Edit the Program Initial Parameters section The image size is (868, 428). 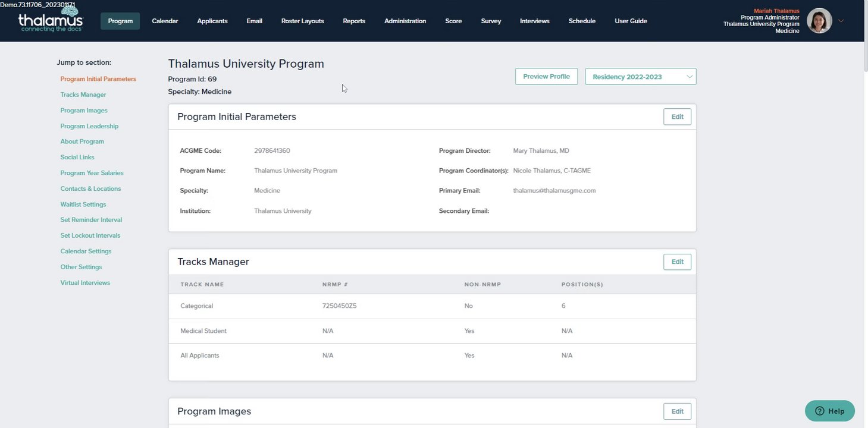pos(677,117)
